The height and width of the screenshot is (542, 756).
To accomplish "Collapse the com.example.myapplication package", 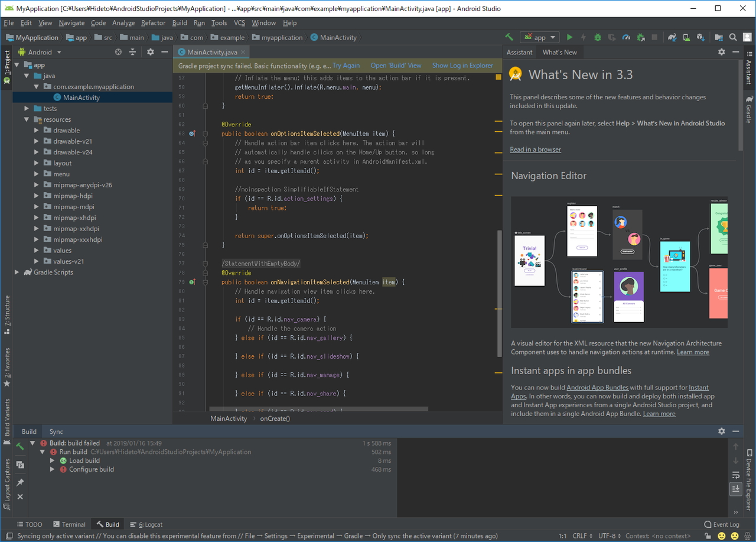I will tap(35, 86).
